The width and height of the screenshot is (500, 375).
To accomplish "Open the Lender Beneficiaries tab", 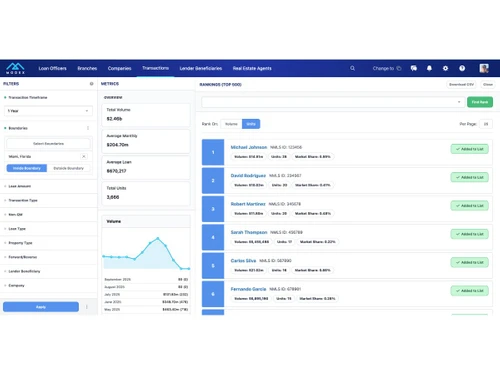I will 201,68.
